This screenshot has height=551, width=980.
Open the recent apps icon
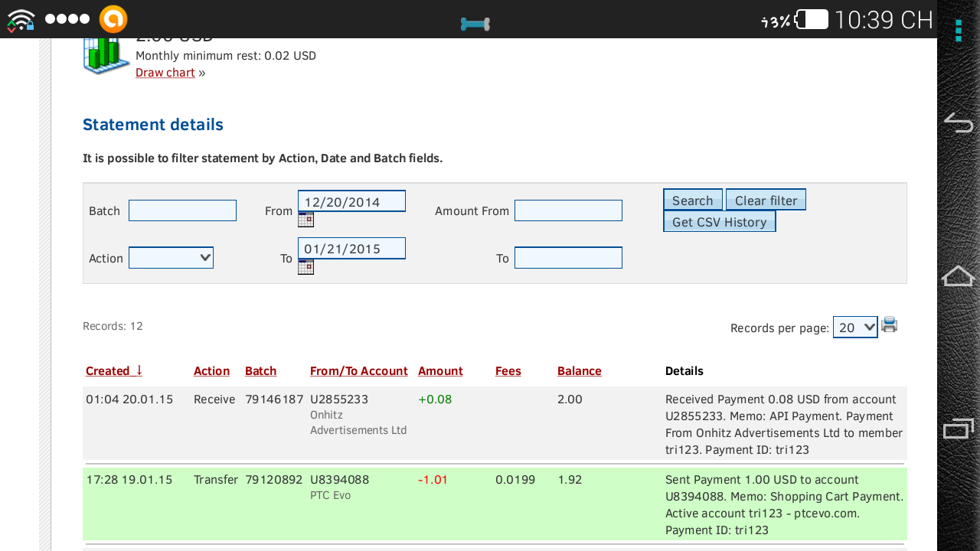[x=958, y=429]
